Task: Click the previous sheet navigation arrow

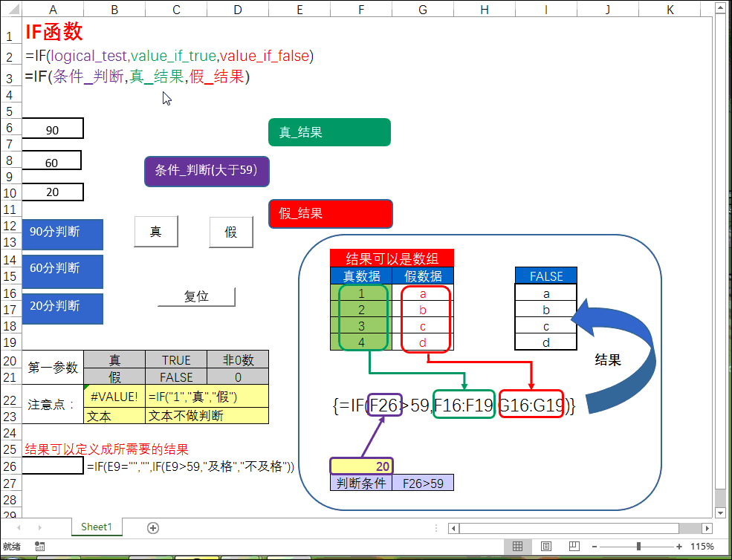Action: click(x=19, y=527)
